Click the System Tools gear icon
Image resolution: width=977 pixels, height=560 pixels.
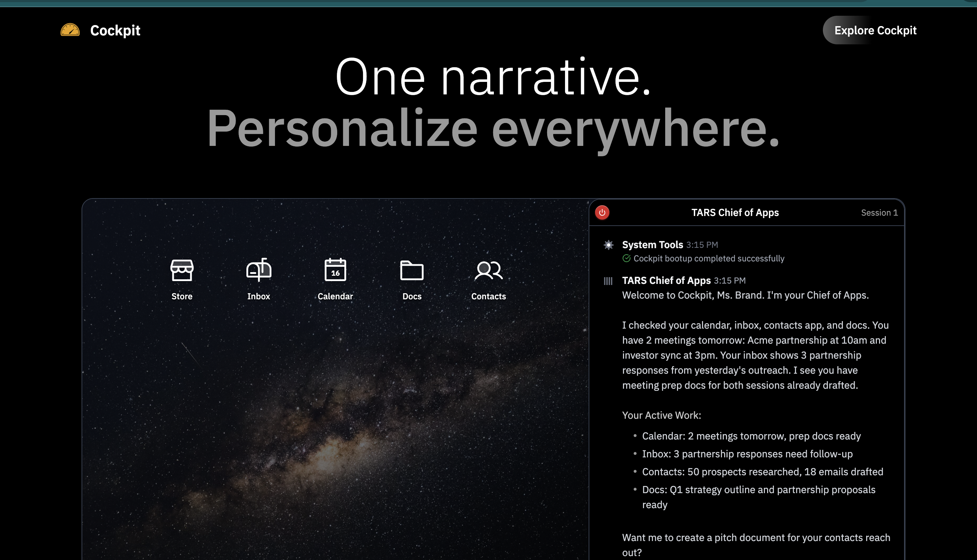(608, 245)
